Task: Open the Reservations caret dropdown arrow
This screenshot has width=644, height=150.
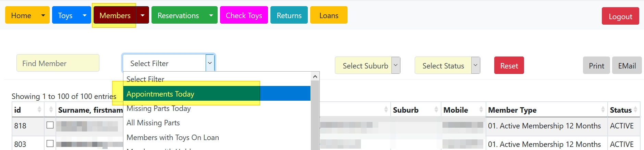Action: click(211, 15)
